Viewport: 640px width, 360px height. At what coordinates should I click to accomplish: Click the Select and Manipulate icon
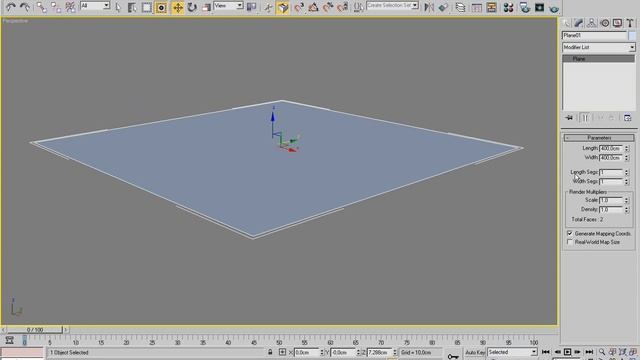pos(268,7)
